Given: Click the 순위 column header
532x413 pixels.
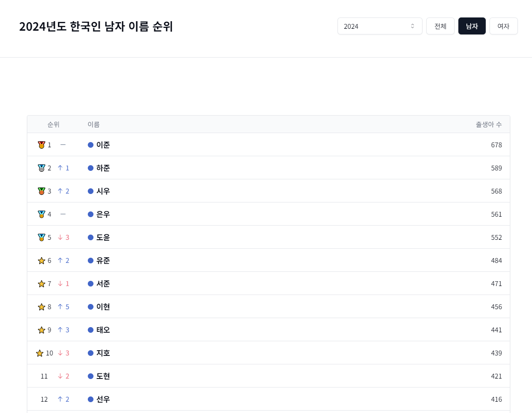Looking at the screenshot, I should (x=53, y=125).
